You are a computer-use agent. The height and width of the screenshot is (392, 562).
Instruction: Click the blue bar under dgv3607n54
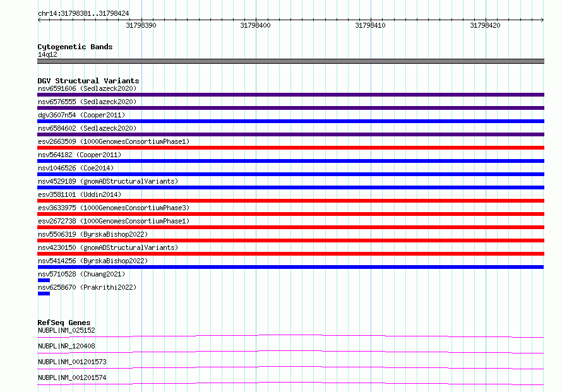pyautogui.click(x=290, y=121)
